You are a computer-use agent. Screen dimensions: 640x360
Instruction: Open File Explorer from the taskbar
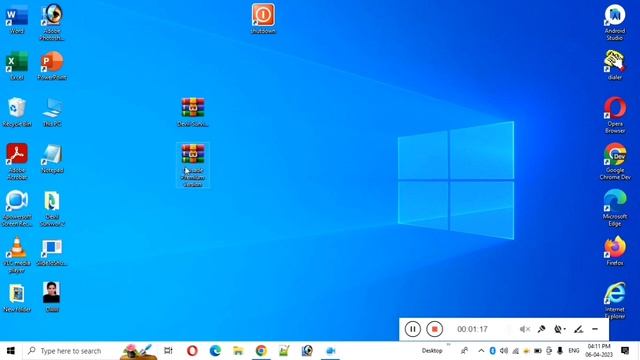point(238,351)
